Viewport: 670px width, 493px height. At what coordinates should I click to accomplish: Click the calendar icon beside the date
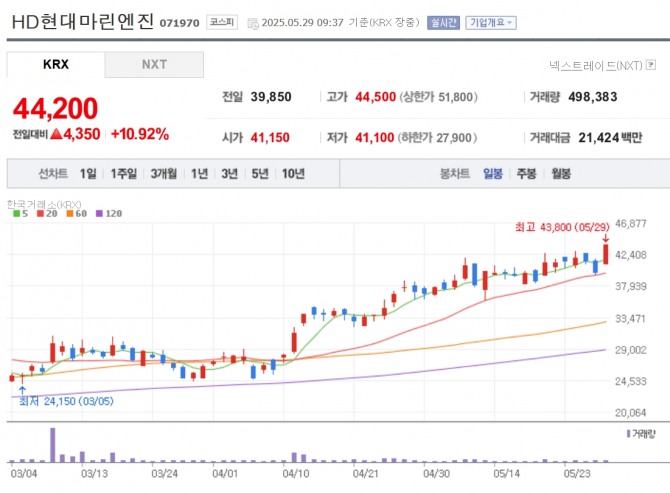[253, 23]
